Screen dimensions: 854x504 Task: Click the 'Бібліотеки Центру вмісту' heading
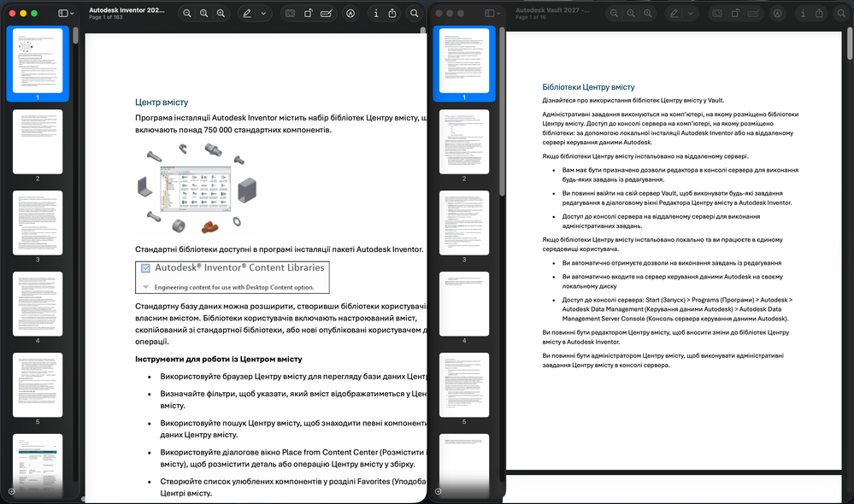click(588, 87)
